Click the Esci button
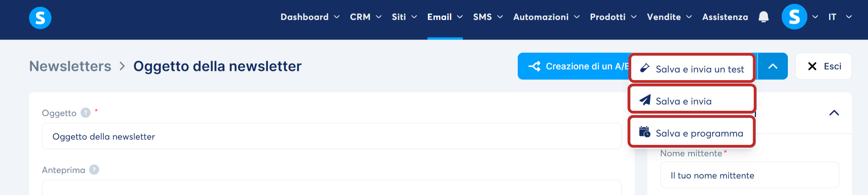 pos(823,66)
